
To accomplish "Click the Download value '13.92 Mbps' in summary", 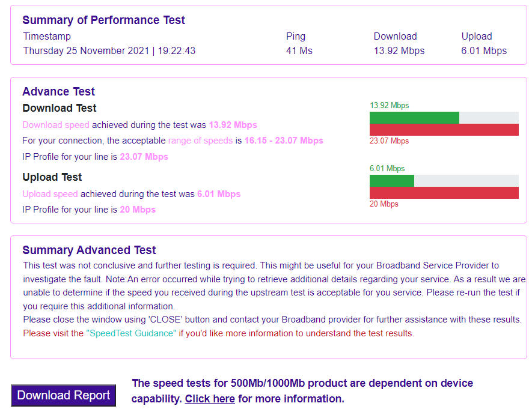I will click(399, 50).
